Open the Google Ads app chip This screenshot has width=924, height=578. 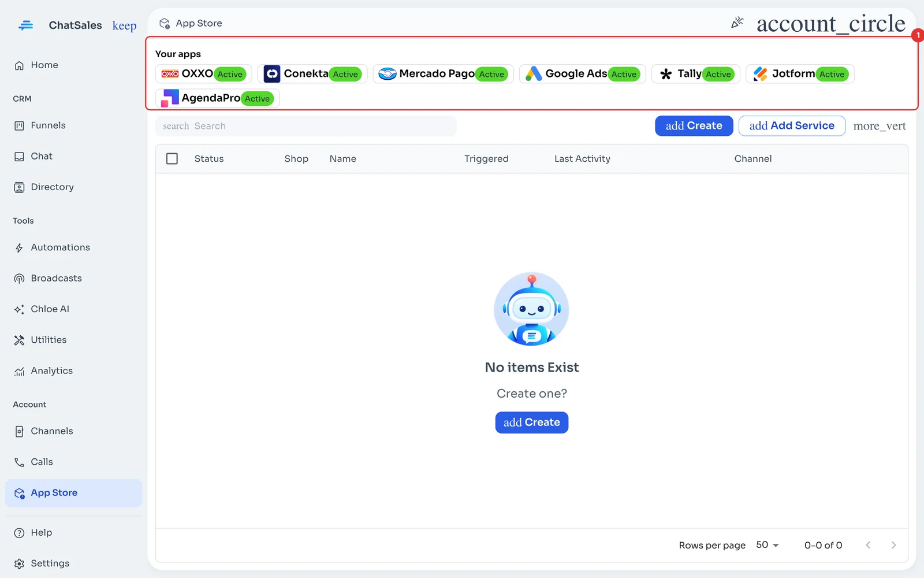tap(582, 74)
